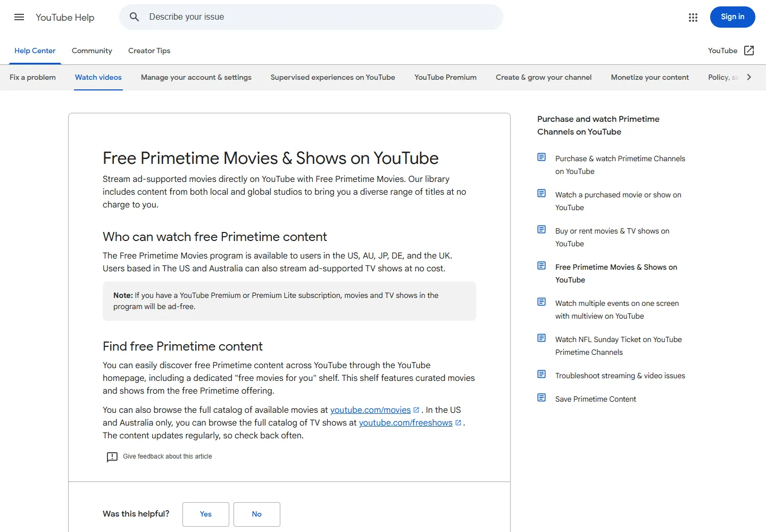
Task: Select the Watch videos topic
Action: pyautogui.click(x=98, y=77)
